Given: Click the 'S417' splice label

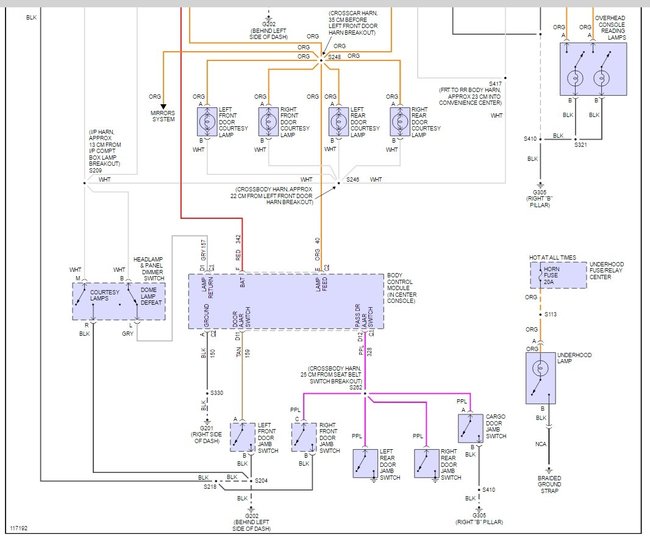Looking at the screenshot, I should 495,84.
